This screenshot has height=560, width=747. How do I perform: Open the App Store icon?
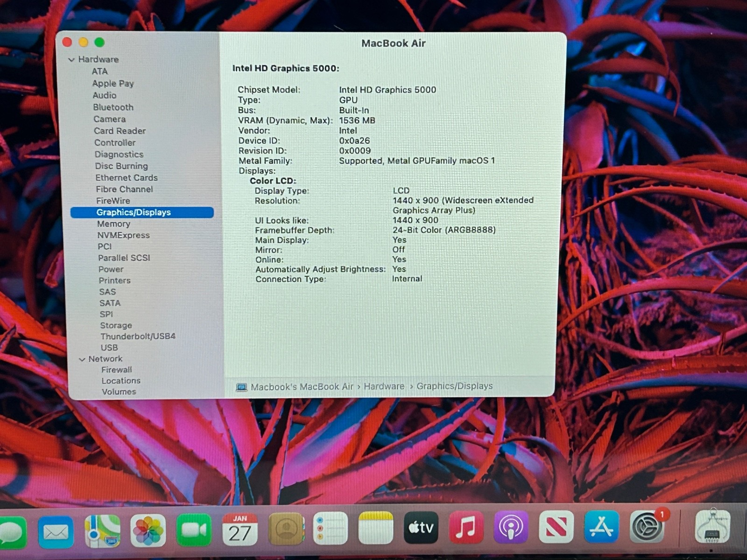coord(601,527)
